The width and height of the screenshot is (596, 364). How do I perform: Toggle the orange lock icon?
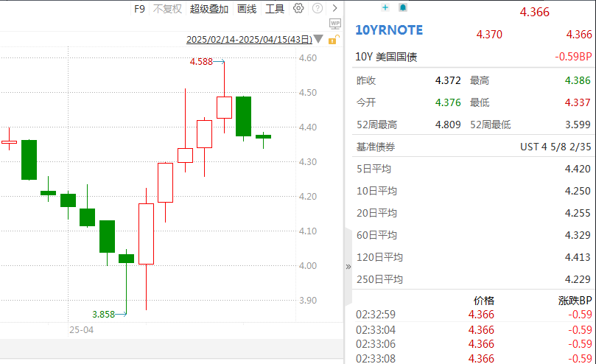pos(334,41)
